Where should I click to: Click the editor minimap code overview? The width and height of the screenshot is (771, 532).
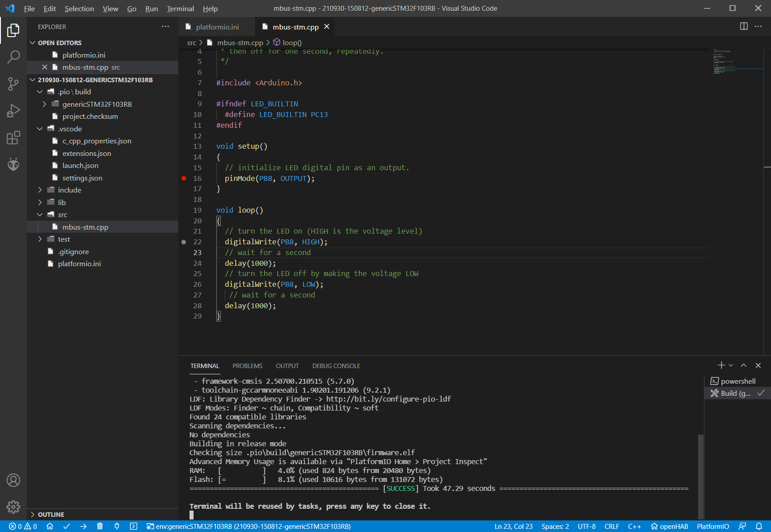[x=737, y=62]
